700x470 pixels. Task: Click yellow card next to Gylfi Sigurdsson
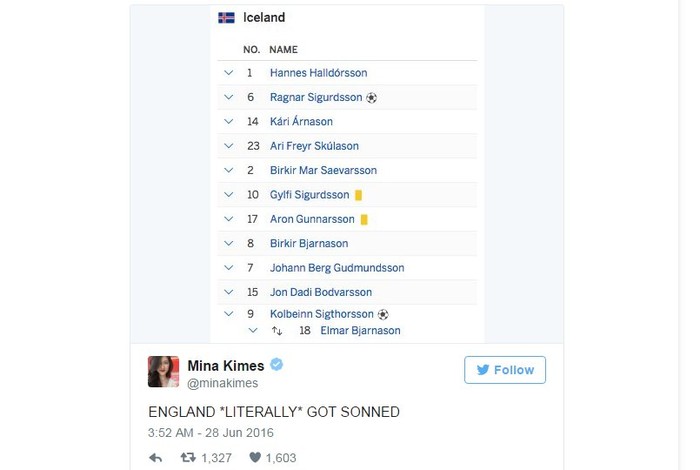coord(358,195)
